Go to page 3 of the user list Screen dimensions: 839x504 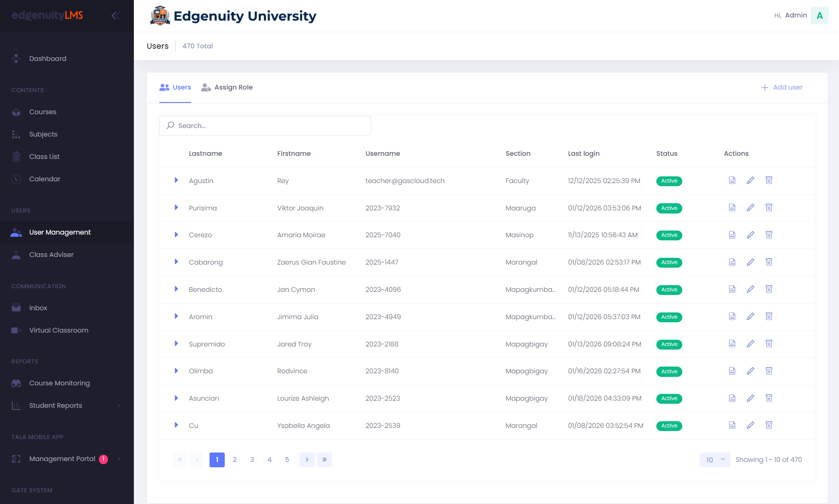click(x=252, y=459)
